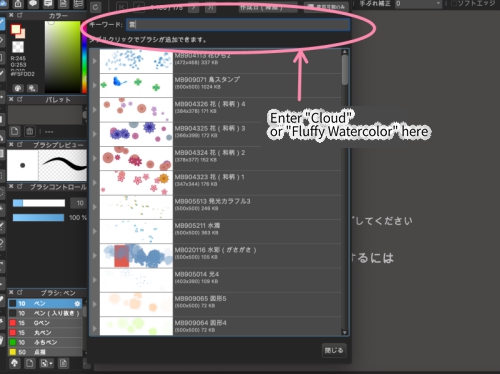
Task: Go to last page of brush list
Action: pyautogui.click(x=210, y=7)
